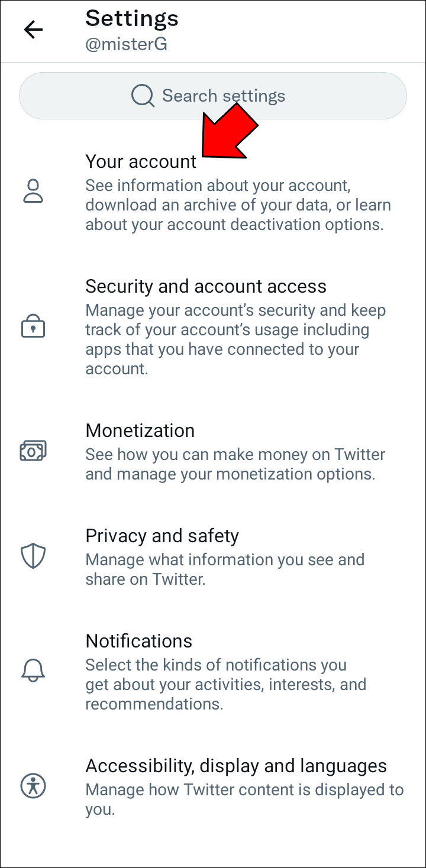The width and height of the screenshot is (426, 868).
Task: Click the lock icon for Security and account access
Action: tap(34, 326)
